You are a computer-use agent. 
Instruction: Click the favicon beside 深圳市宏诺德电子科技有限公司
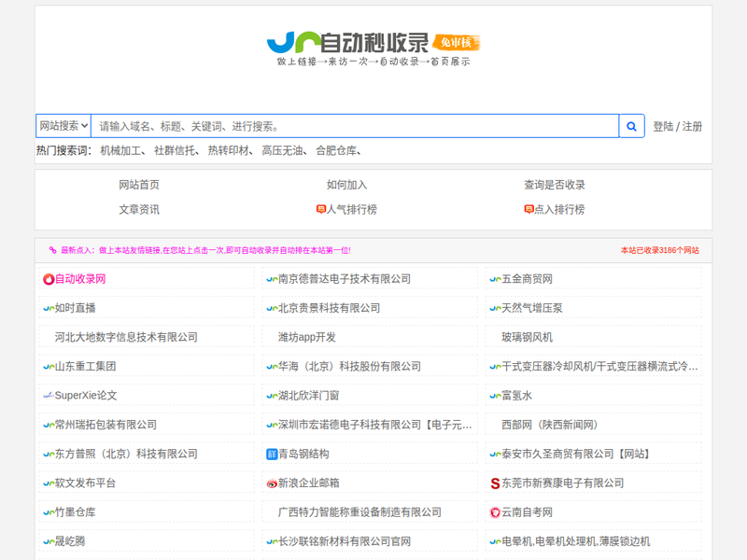point(272,426)
